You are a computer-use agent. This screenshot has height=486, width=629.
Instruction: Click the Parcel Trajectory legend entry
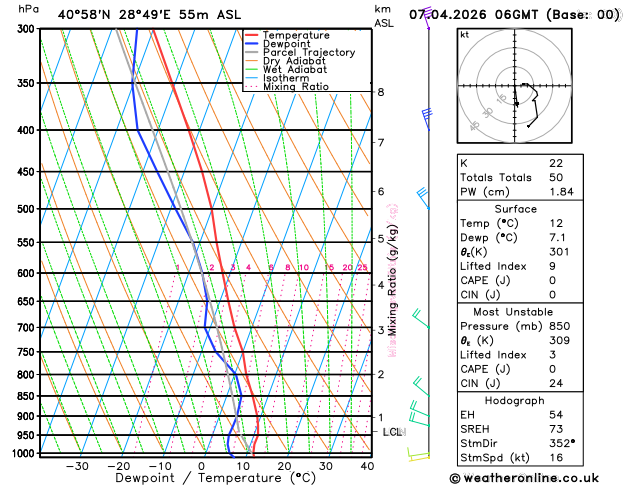[300, 53]
